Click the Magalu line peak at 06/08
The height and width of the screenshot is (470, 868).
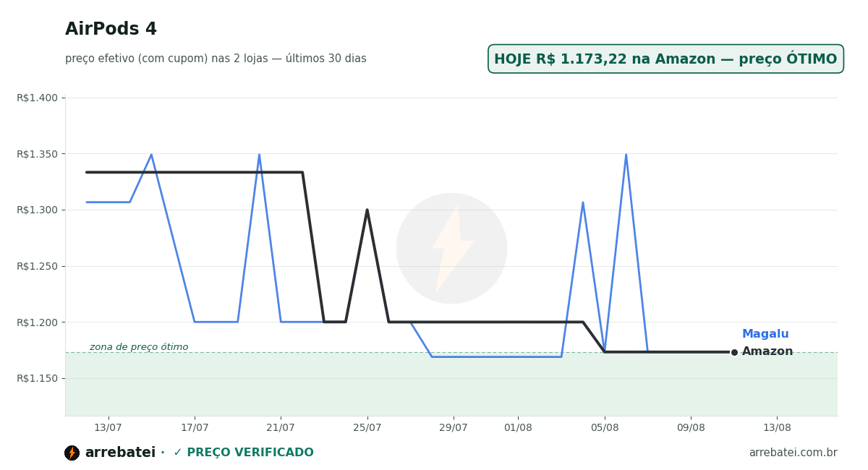pos(626,154)
